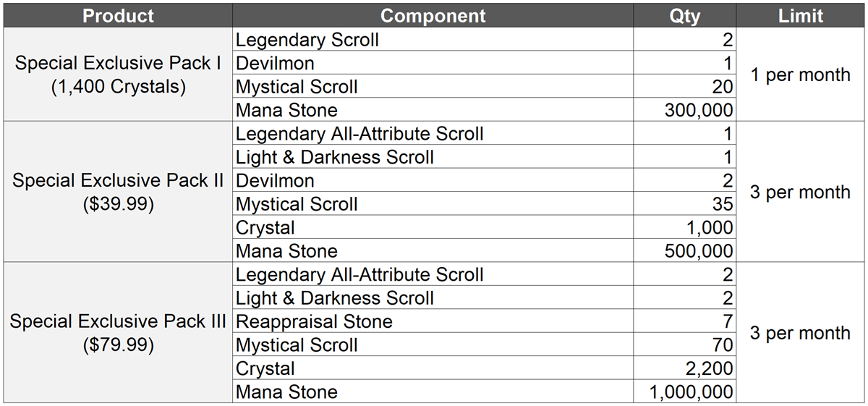
Task: Click the Component column header
Action: 433,15
